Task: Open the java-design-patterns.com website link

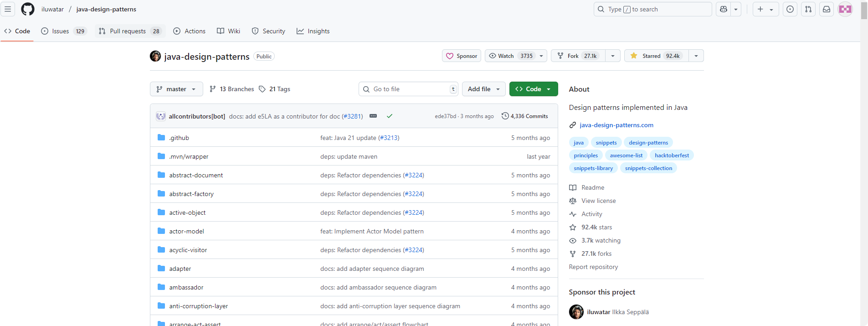Action: tap(616, 125)
